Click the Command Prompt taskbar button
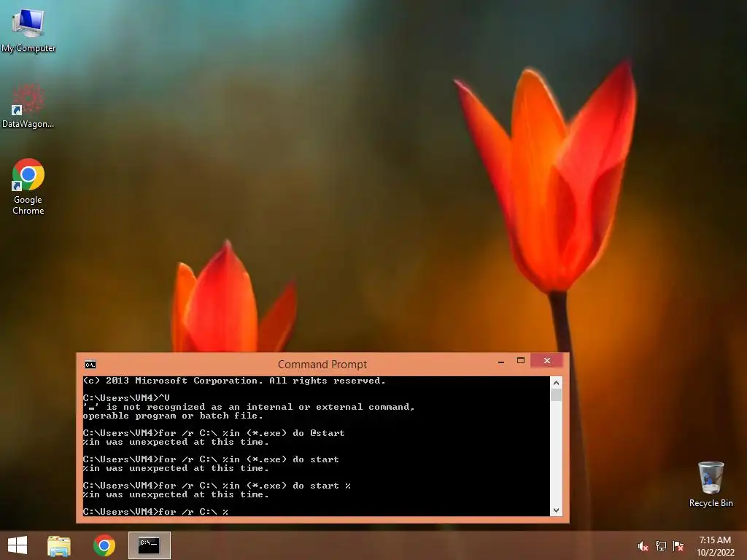Viewport: 747px width, 560px height. pos(149,545)
